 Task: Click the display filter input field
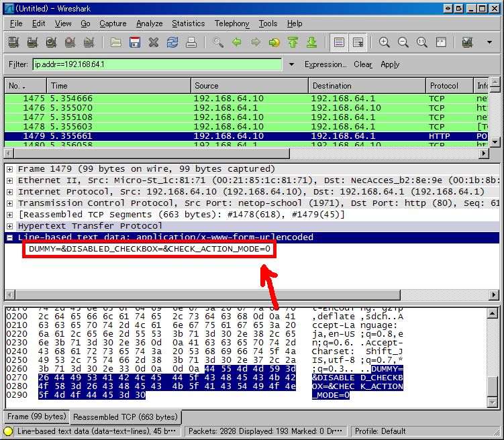[157, 64]
